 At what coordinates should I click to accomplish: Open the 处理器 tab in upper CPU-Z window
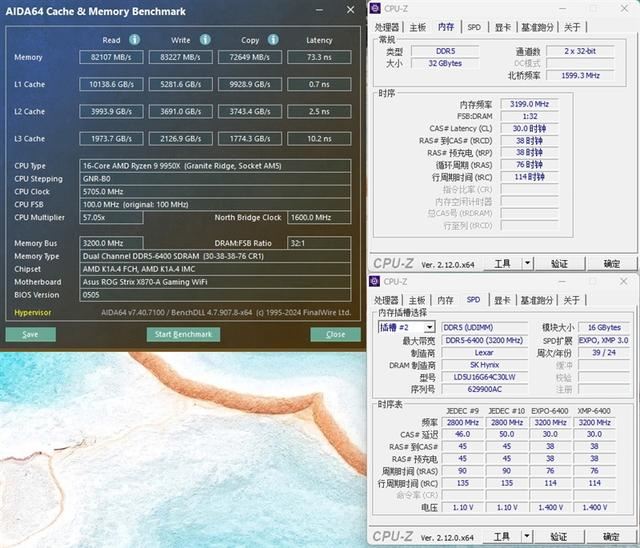click(x=387, y=27)
